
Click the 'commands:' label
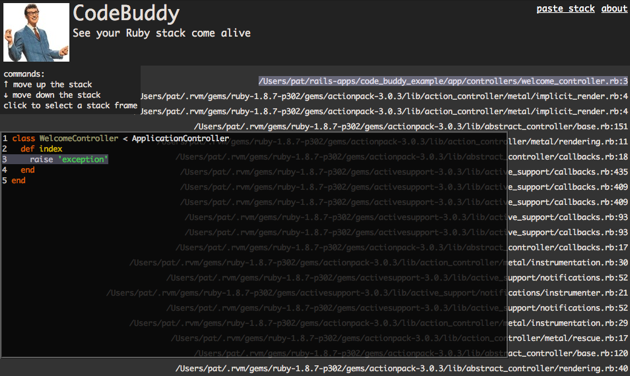(x=24, y=74)
